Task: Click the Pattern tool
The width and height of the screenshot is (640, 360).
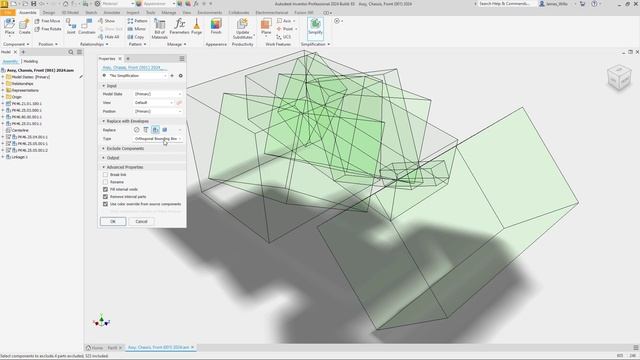Action: pyautogui.click(x=138, y=21)
